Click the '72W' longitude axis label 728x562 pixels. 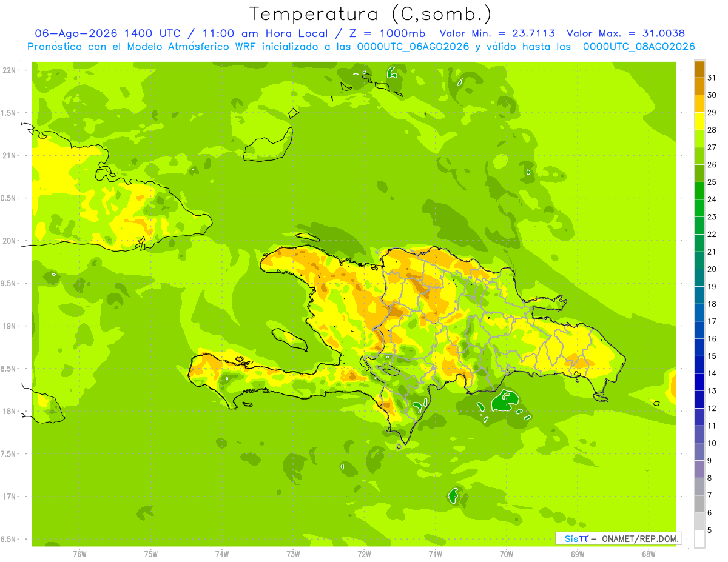pyautogui.click(x=364, y=555)
